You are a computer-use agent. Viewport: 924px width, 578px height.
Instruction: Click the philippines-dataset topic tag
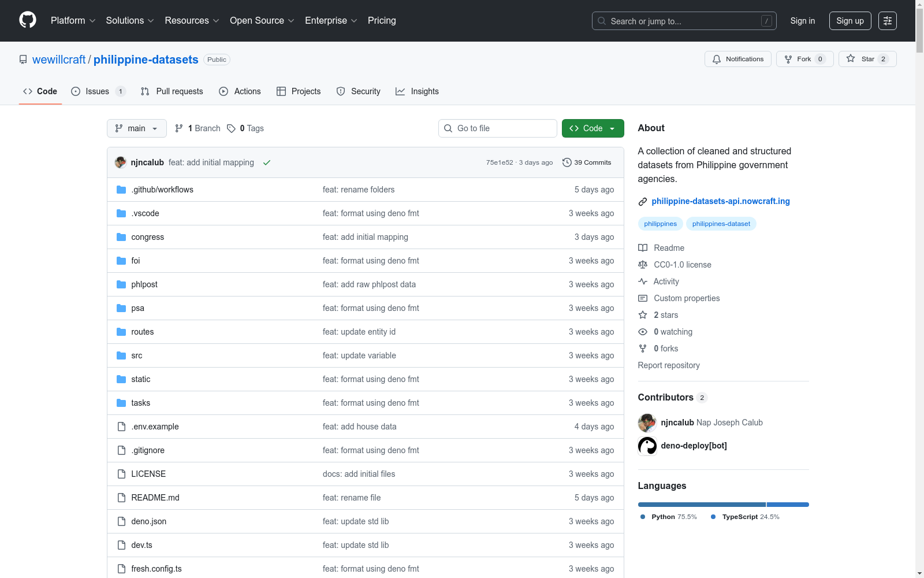click(x=721, y=224)
